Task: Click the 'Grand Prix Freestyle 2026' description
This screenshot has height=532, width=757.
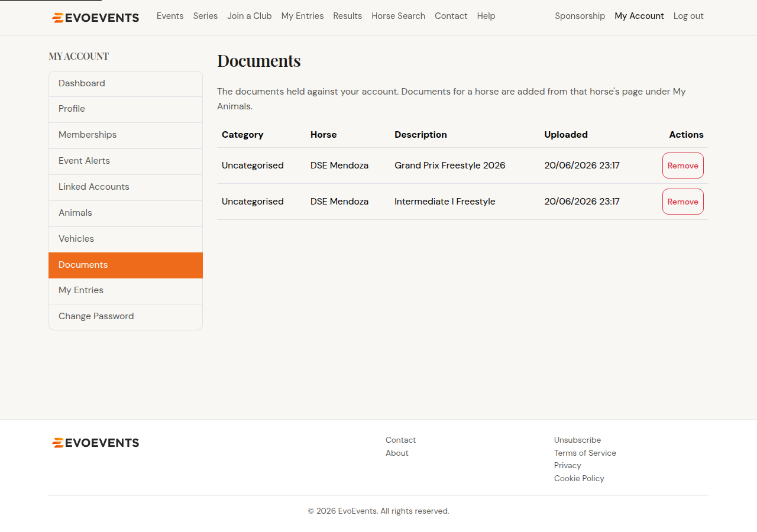Action: tap(450, 166)
